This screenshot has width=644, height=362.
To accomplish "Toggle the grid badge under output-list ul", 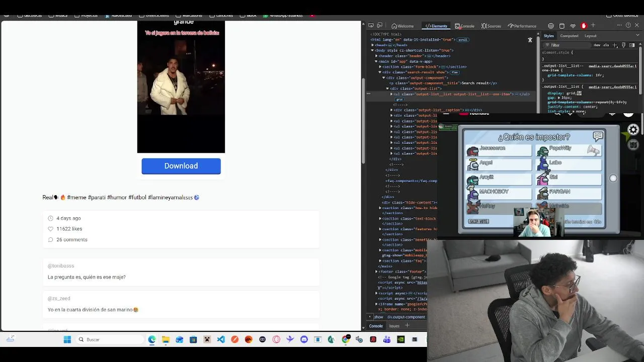I will click(399, 100).
